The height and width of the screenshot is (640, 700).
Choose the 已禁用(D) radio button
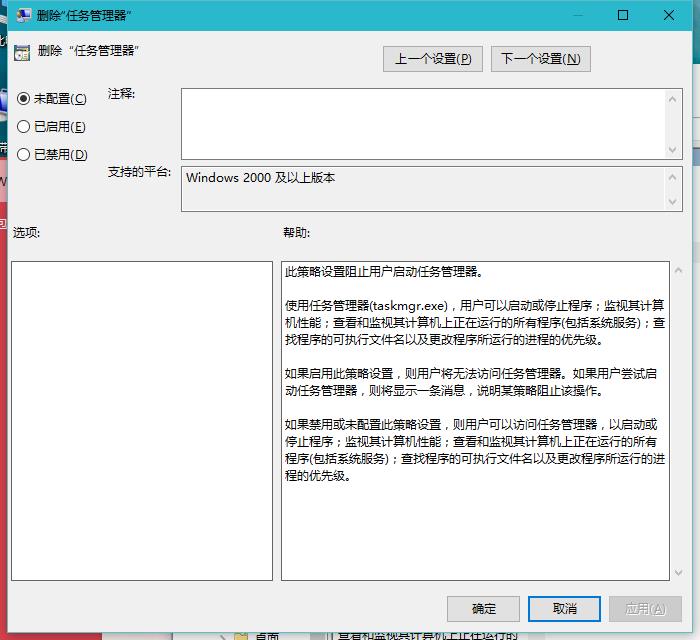click(24, 155)
